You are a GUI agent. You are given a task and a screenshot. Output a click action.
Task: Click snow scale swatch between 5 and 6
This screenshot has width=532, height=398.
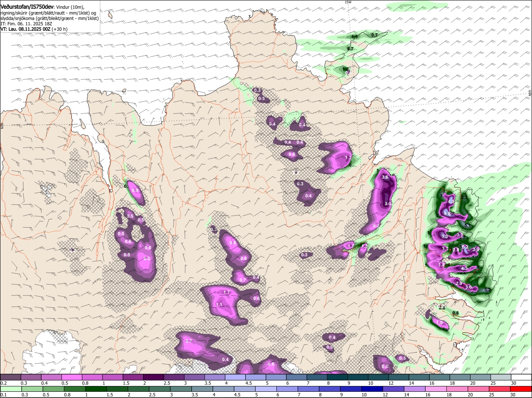(x=276, y=377)
